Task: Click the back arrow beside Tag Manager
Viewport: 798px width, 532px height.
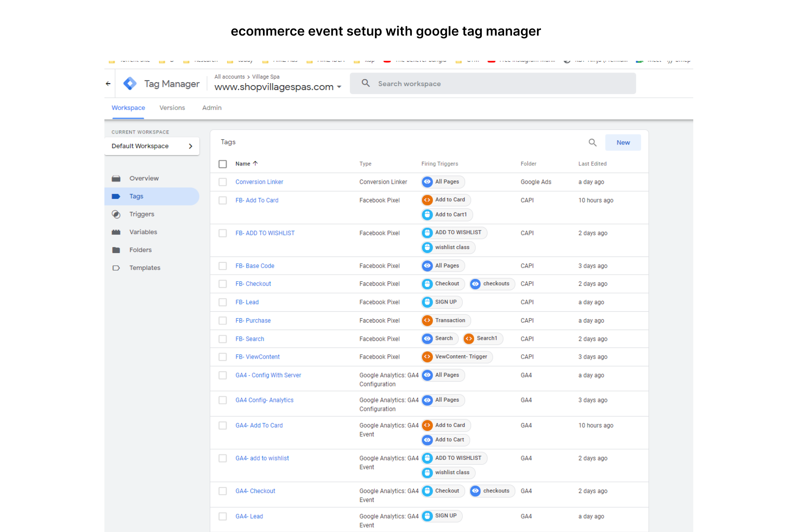Action: 108,83
